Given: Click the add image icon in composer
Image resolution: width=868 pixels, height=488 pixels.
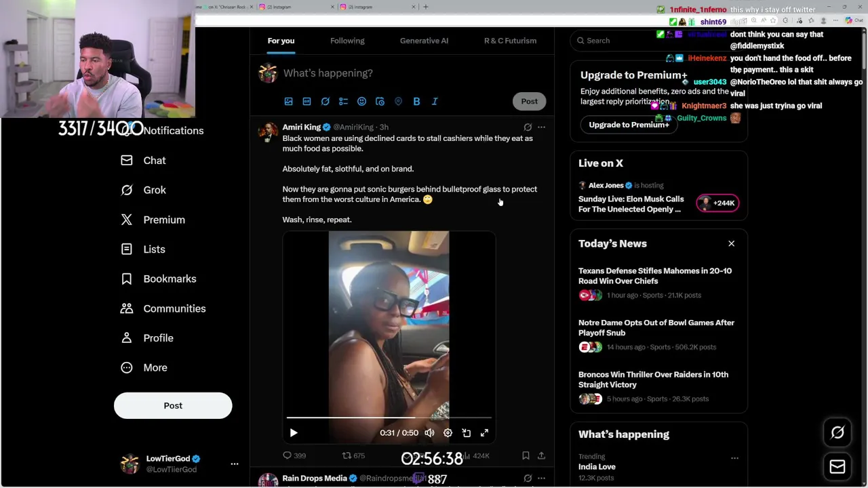Looking at the screenshot, I should (288, 102).
